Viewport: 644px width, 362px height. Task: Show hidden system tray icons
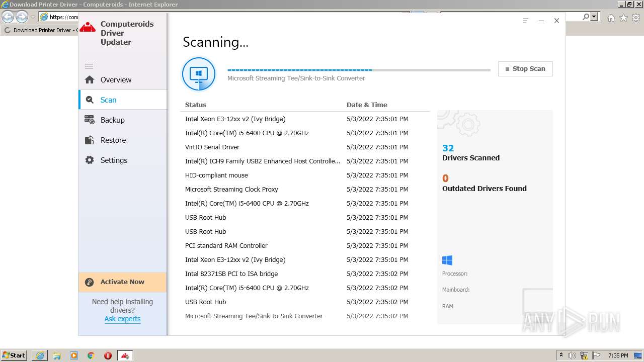561,355
